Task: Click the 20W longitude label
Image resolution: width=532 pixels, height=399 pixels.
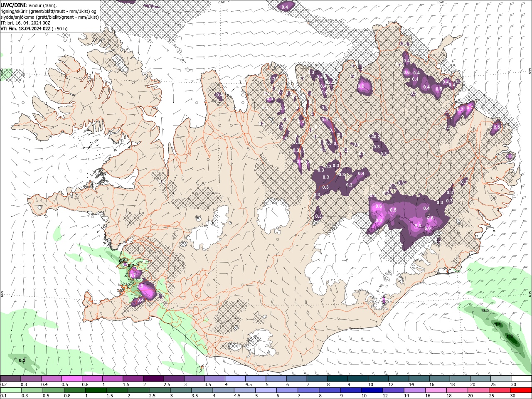Action: pyautogui.click(x=221, y=2)
